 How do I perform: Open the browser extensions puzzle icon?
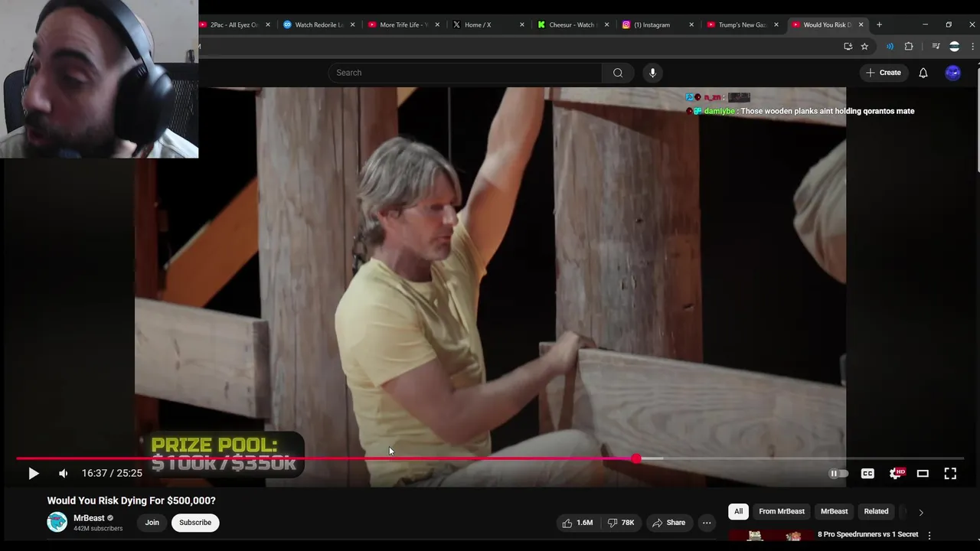click(909, 47)
